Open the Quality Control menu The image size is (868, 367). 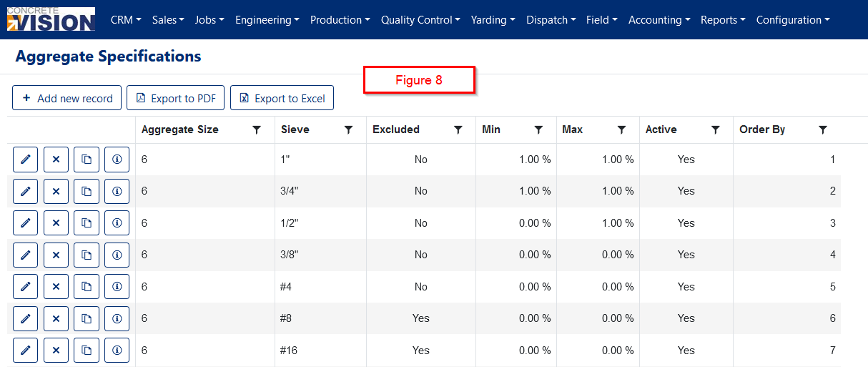pos(420,20)
